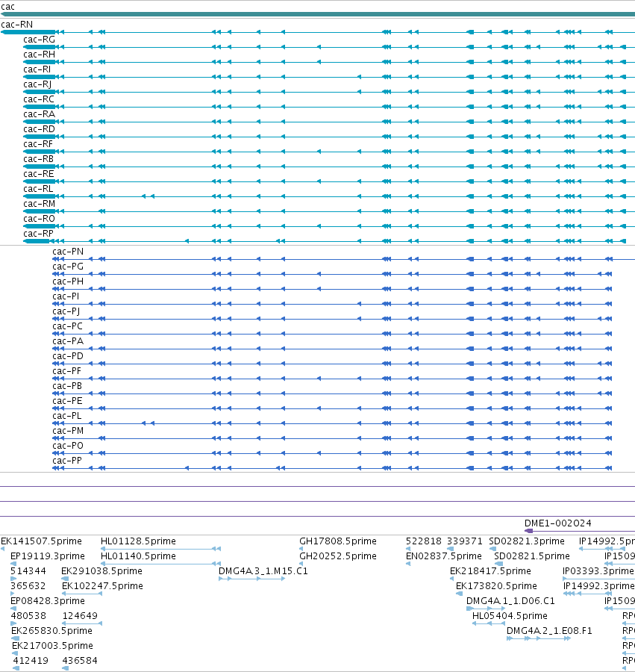Viewport: 635px width, 672px height.
Task: Click the cac-PE protein label
Action: (x=67, y=401)
